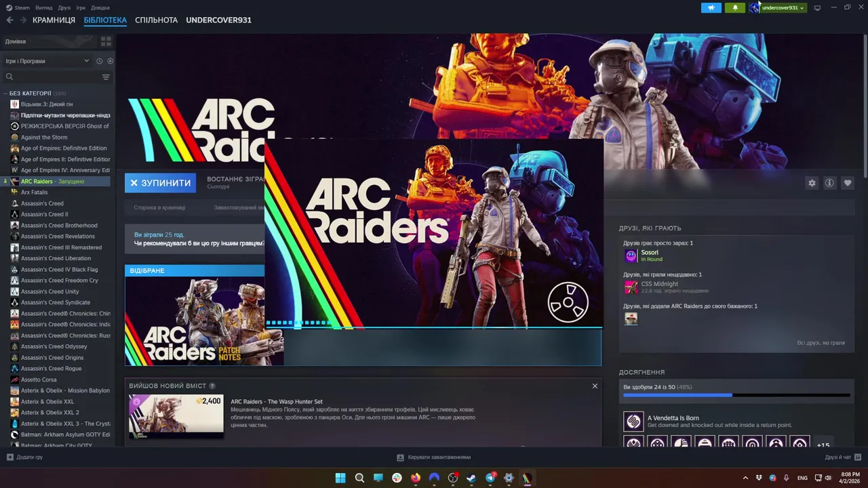
Task: Open Сторінка в крамниці link
Action: 159,207
